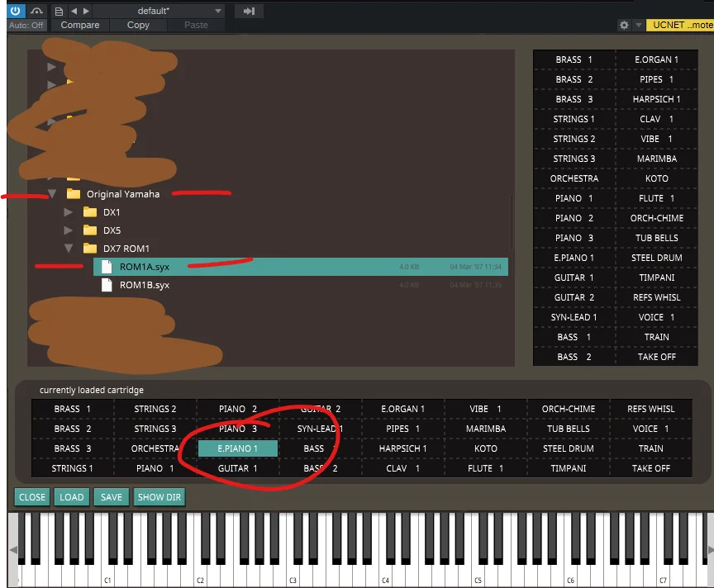The height and width of the screenshot is (588, 714).
Task: Collapse the DX7 ROM1 folder arrow
Action: [69, 249]
